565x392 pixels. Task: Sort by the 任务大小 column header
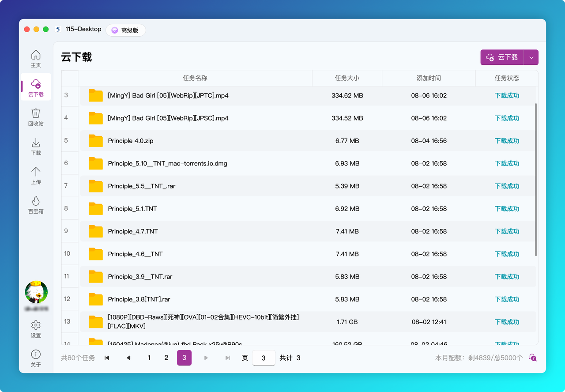pyautogui.click(x=347, y=78)
